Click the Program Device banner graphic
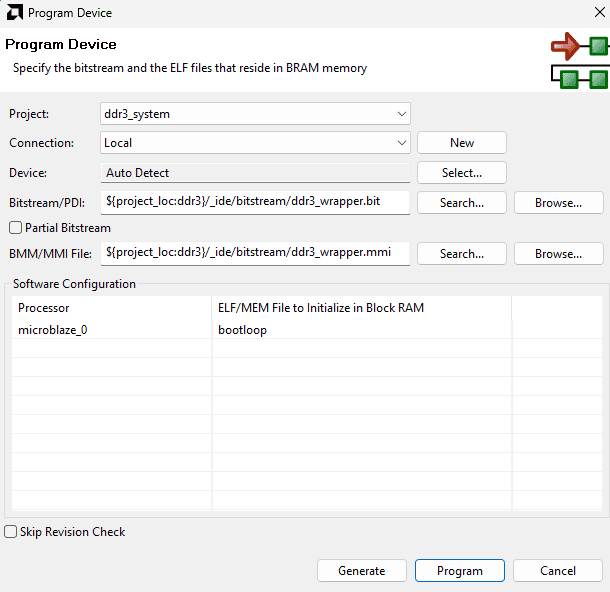 point(580,61)
